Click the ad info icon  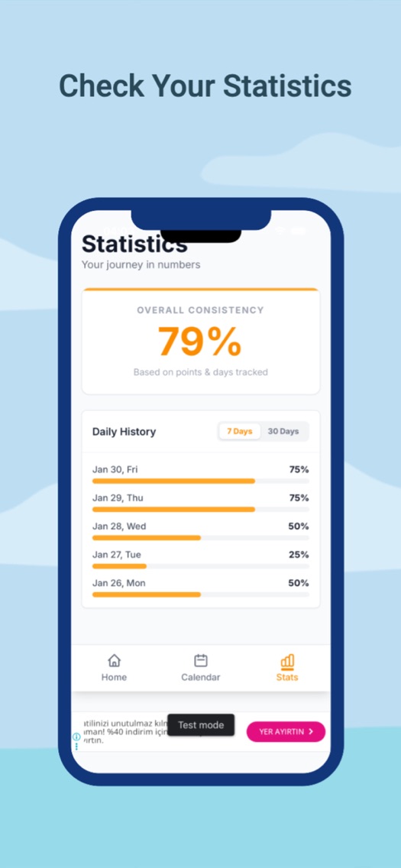(76, 737)
